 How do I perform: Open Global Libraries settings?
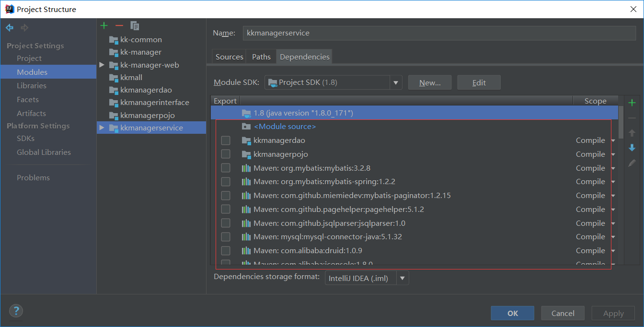pyautogui.click(x=44, y=152)
